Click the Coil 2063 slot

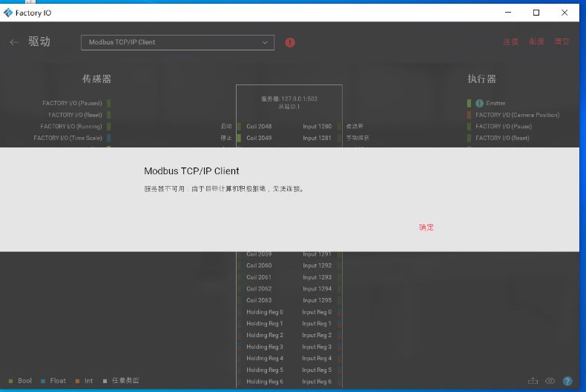pyautogui.click(x=259, y=300)
